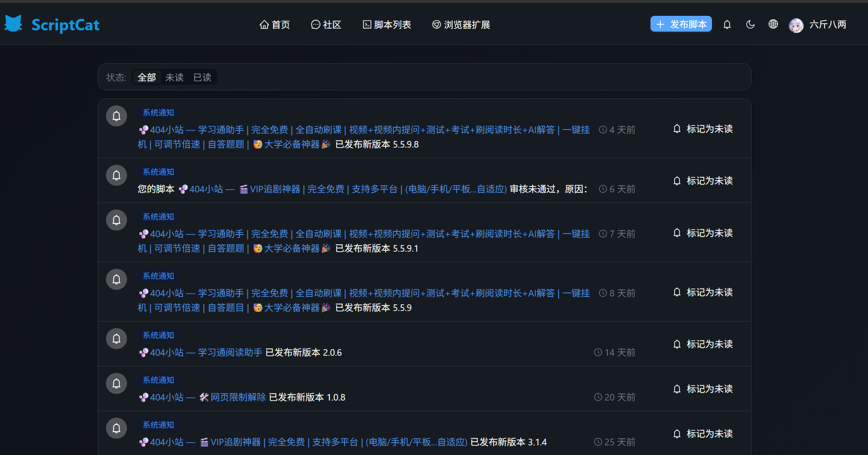Viewport: 868px width, 455px height.
Task: Select the 未读 unread status filter
Action: point(174,77)
